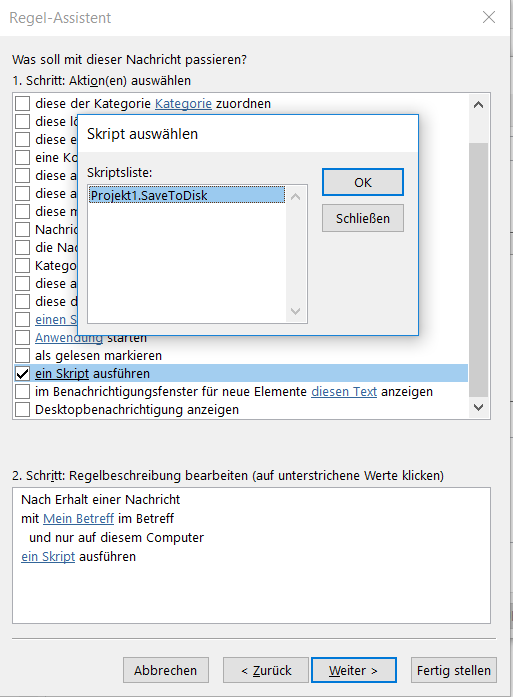Open the 'Kategorie' link in first action
The image size is (513, 697).
pyautogui.click(x=183, y=104)
